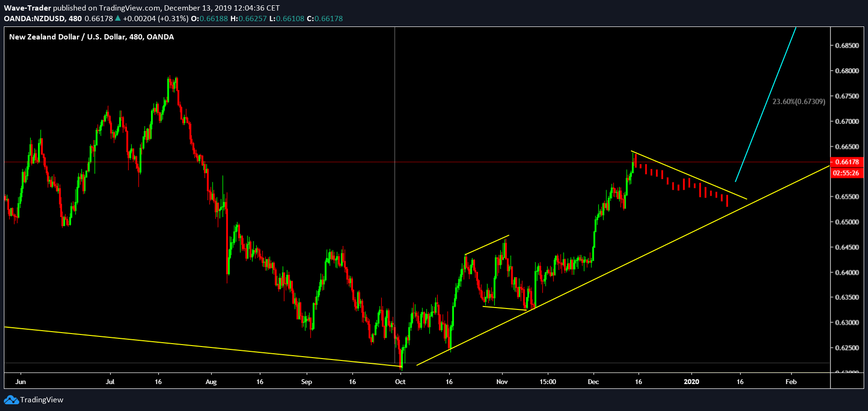Click the L:0.66108 low value
Viewport: 868px width, 411px height.
[x=287, y=19]
